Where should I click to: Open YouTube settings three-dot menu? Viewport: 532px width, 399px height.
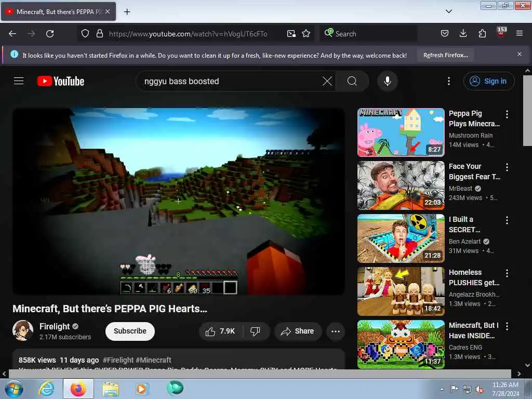(x=449, y=81)
